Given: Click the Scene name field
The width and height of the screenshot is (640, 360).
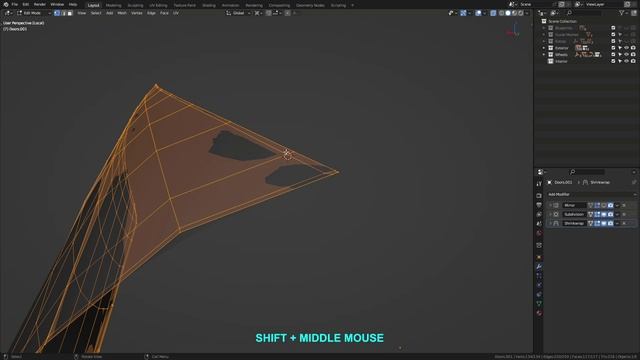Looking at the screenshot, I should click(536, 4).
